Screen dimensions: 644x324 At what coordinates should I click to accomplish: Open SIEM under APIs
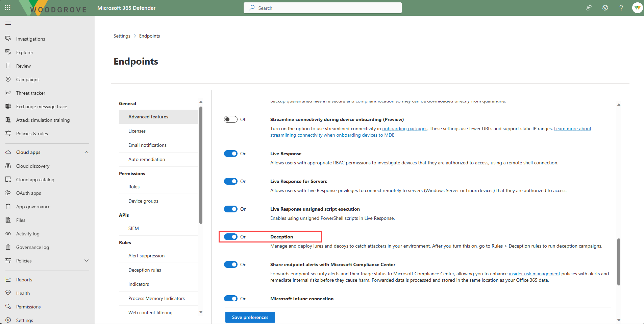[x=158, y=228]
